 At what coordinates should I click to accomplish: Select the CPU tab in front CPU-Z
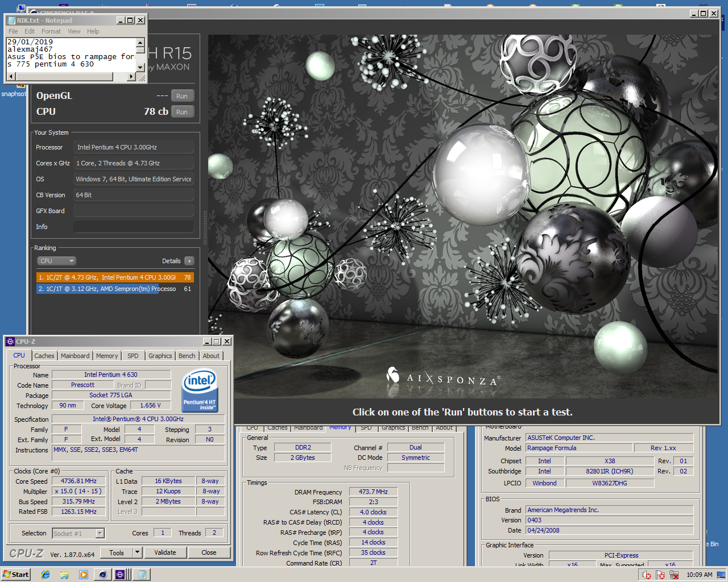click(x=19, y=355)
